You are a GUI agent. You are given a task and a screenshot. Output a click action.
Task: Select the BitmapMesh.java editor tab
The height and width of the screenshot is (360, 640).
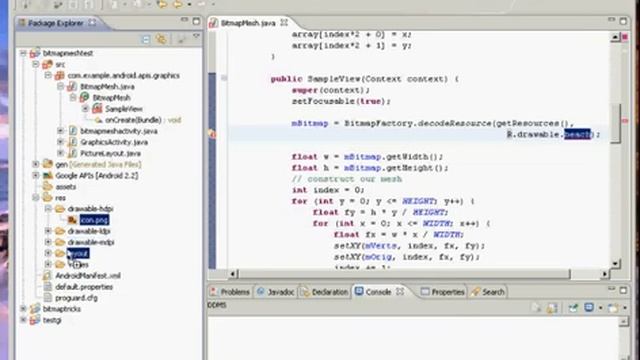[x=248, y=23]
